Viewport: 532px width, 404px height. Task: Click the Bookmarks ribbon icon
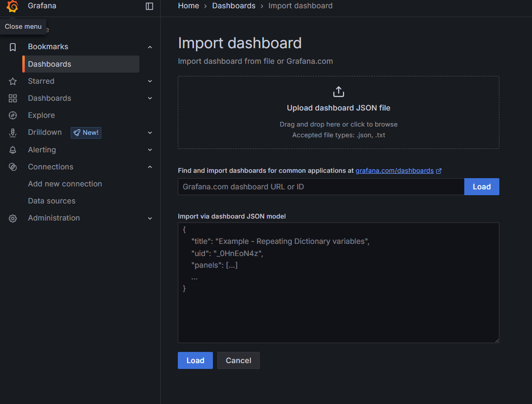click(x=13, y=47)
